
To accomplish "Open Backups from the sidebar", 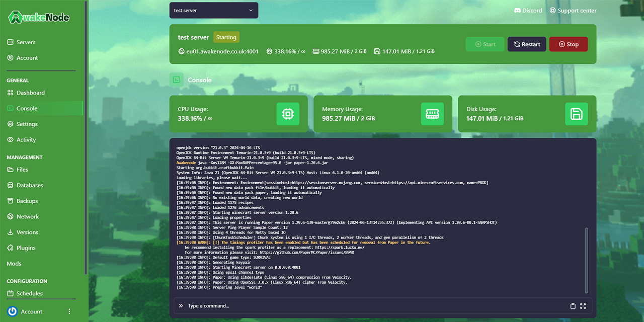I will point(27,201).
